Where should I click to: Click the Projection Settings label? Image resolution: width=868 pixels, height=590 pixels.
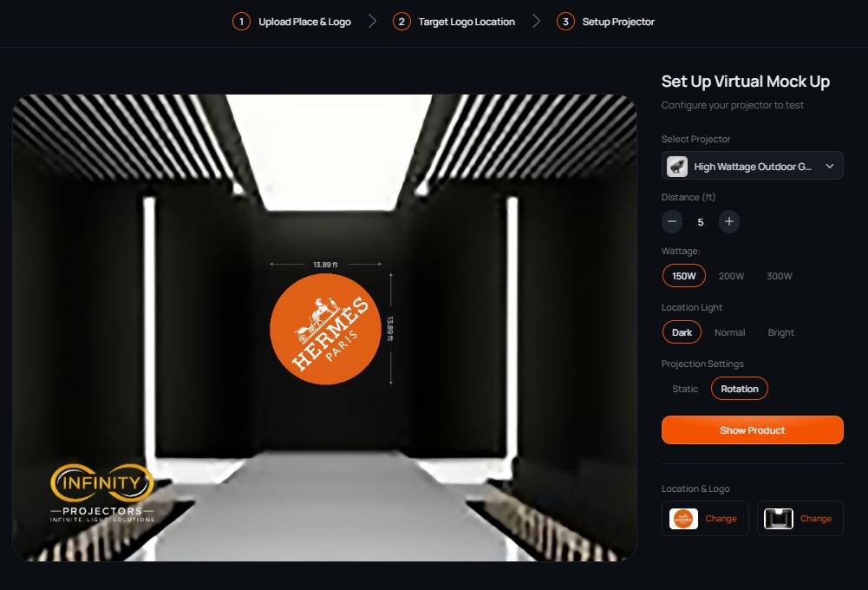tap(702, 364)
